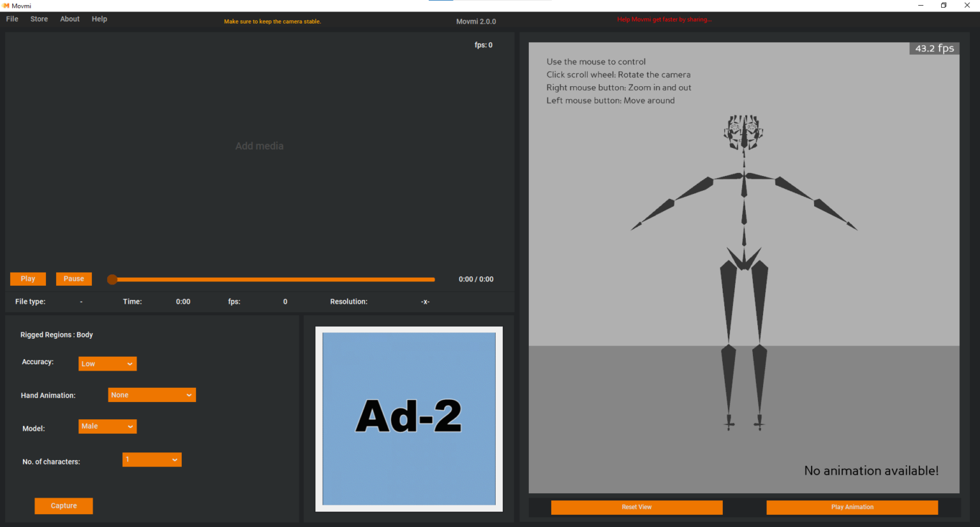Open the Accuracy dropdown set to Low
Screen dimensions: 980x527
(x=107, y=363)
